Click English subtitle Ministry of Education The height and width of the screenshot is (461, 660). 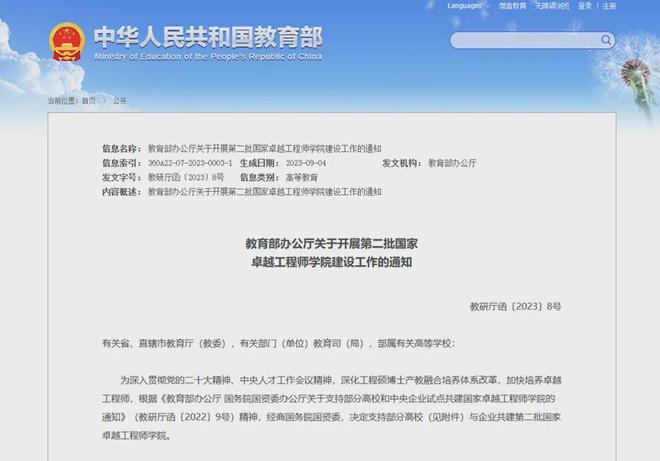click(x=208, y=56)
